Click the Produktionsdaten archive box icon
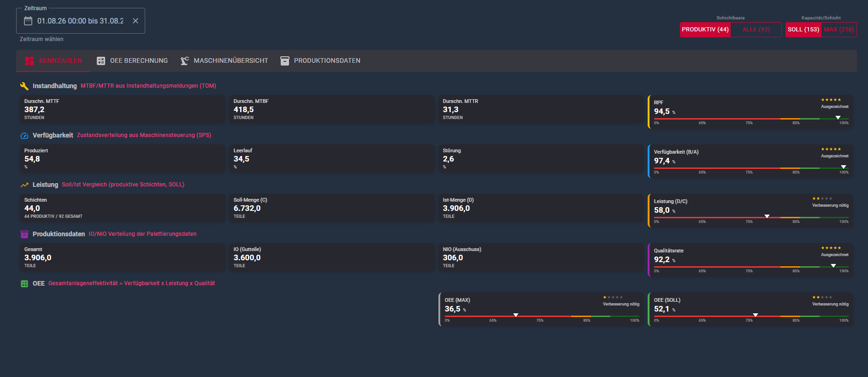 click(285, 61)
